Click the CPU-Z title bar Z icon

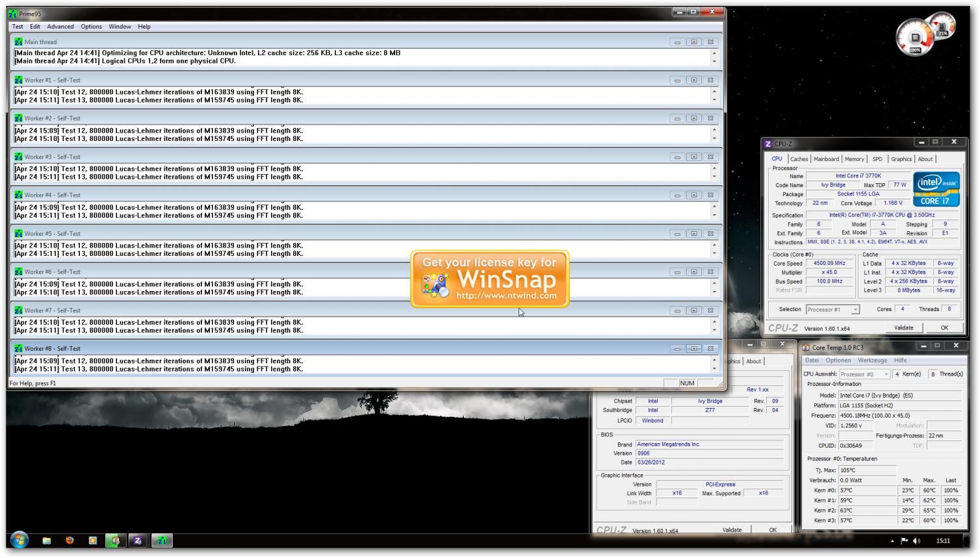[768, 144]
